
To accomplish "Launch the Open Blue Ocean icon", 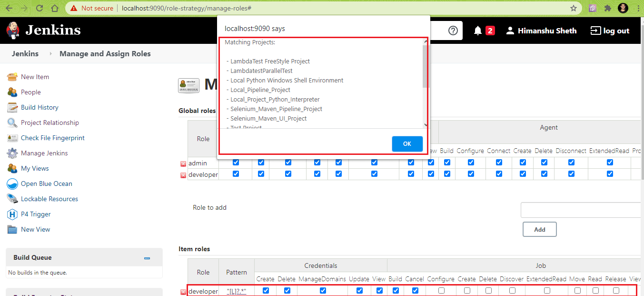I will click(x=12, y=184).
